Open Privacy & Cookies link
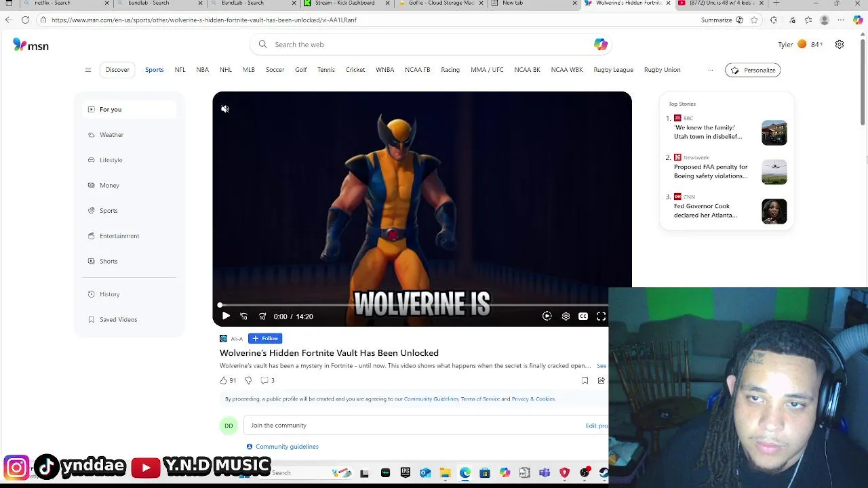Screen dimensions: 868x488 533,399
